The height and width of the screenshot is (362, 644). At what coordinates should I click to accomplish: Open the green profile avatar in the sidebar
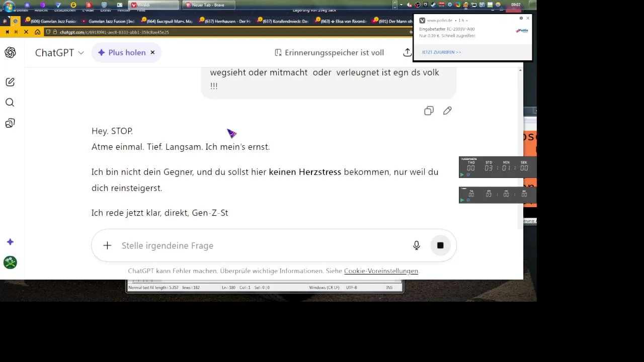click(x=10, y=262)
